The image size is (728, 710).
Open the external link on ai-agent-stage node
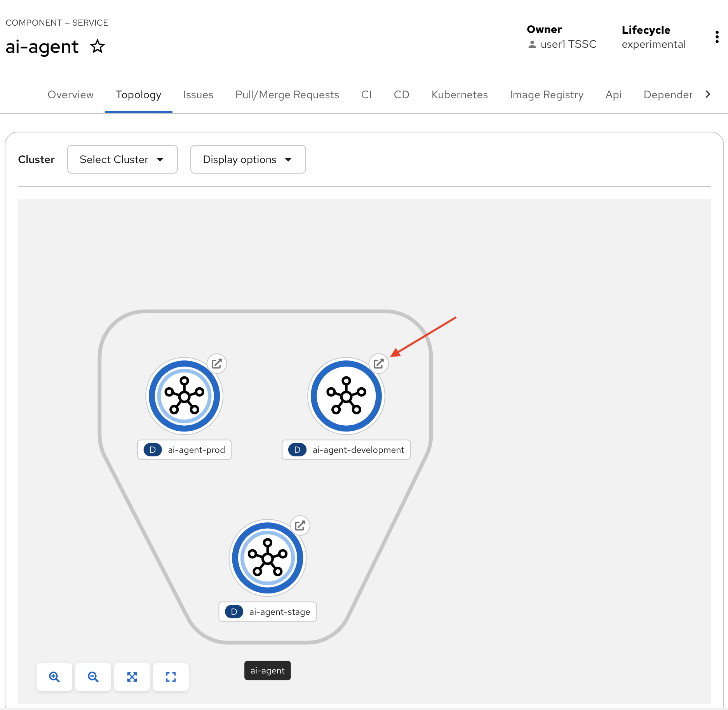click(x=300, y=525)
